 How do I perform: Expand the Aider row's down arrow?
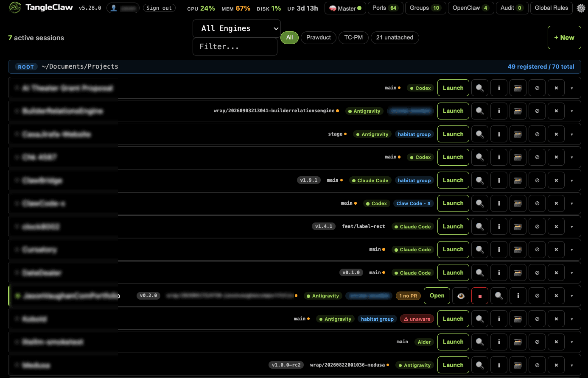tap(572, 342)
